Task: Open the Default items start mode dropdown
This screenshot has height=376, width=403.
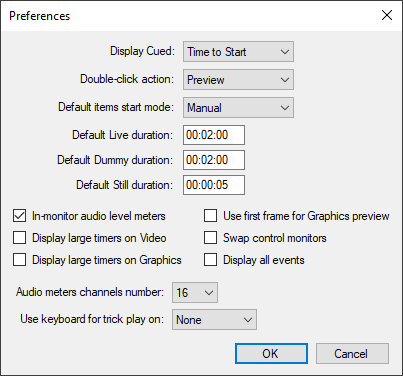Action: point(238,108)
